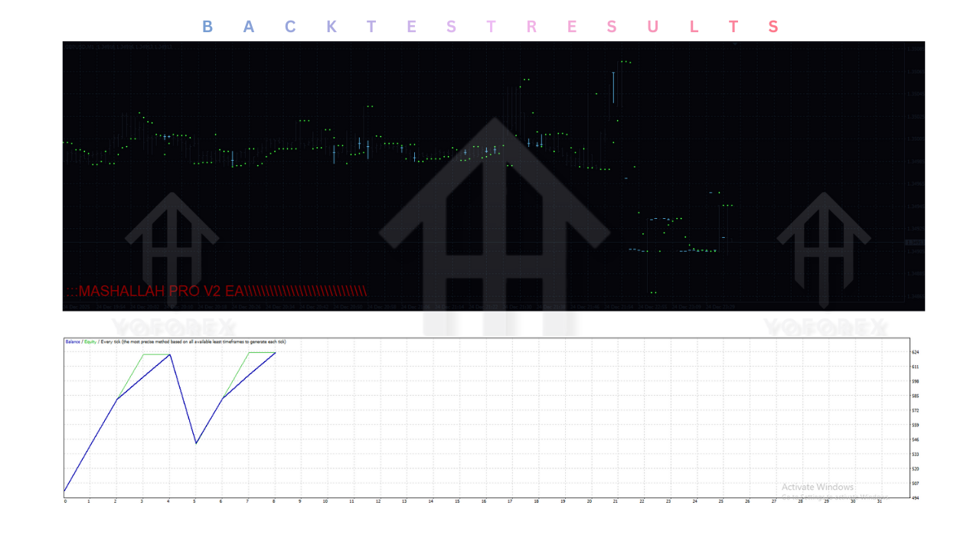
Task: Click the balance curve start at trade 0
Action: [65, 491]
